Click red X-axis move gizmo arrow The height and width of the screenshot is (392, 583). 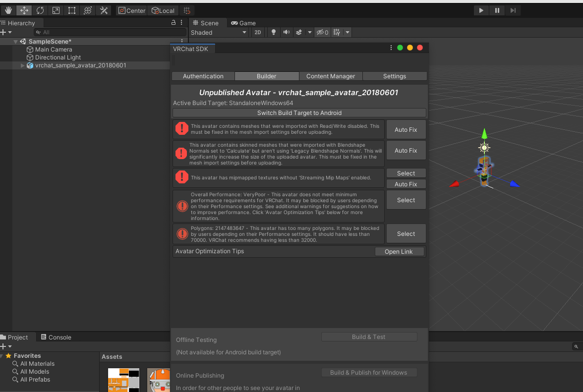[x=454, y=184]
